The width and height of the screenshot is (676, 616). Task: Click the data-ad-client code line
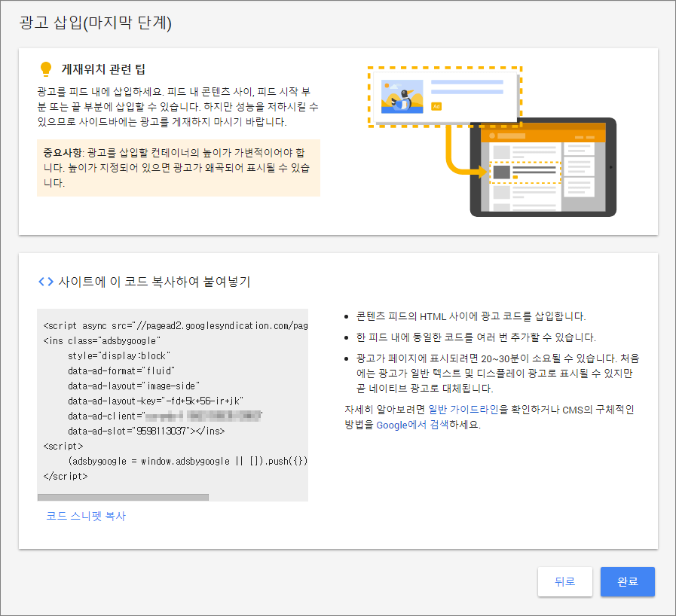click(165, 416)
